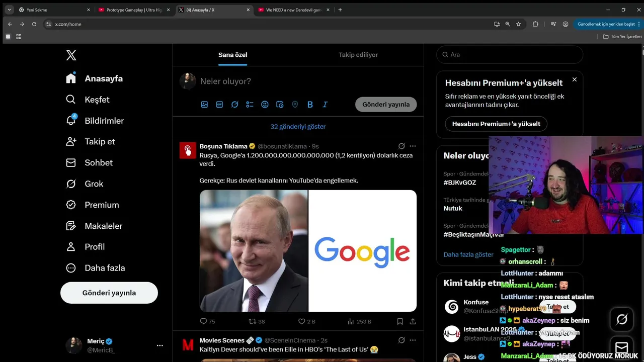
Task: Open #BJKvGOZ trending topic
Action: pyautogui.click(x=460, y=183)
